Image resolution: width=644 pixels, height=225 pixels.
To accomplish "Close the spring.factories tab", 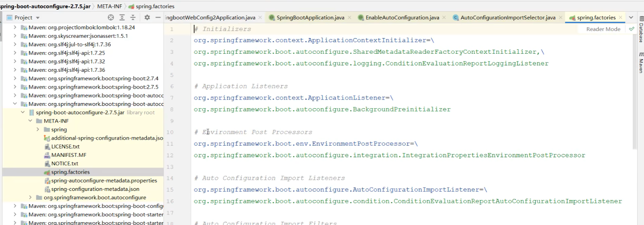I will coord(620,17).
